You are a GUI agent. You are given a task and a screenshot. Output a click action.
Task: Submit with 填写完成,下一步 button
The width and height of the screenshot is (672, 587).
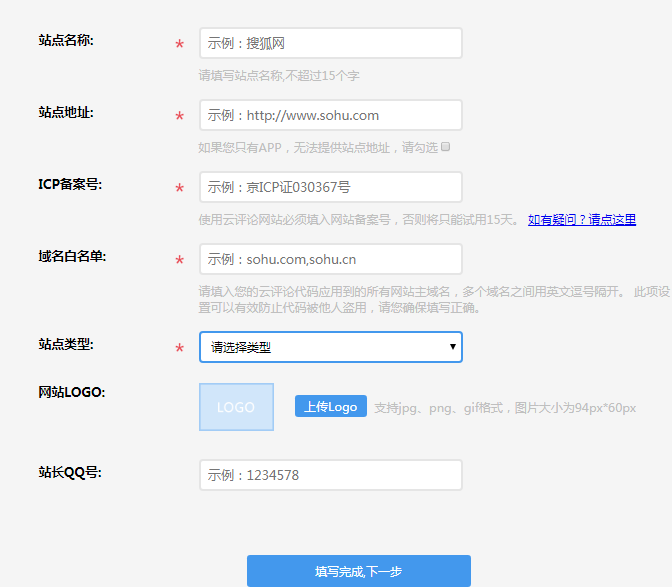(x=358, y=571)
